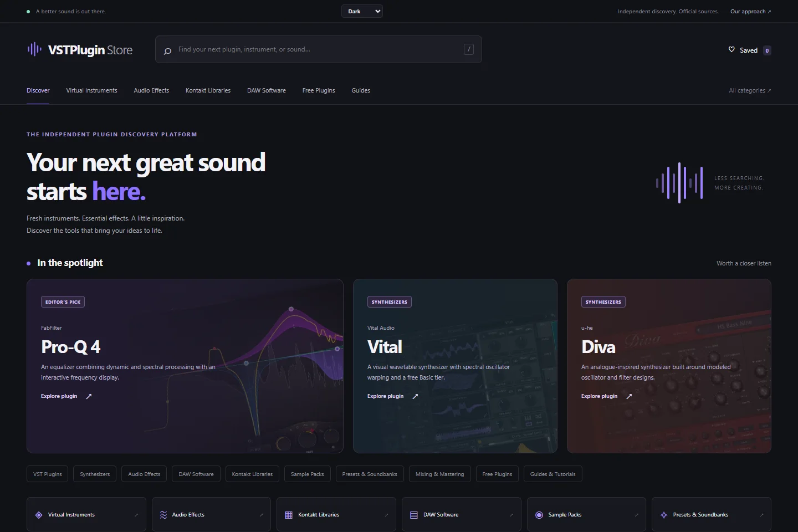Click the DAW Software rows icon
798x532 pixels.
pyautogui.click(x=414, y=515)
